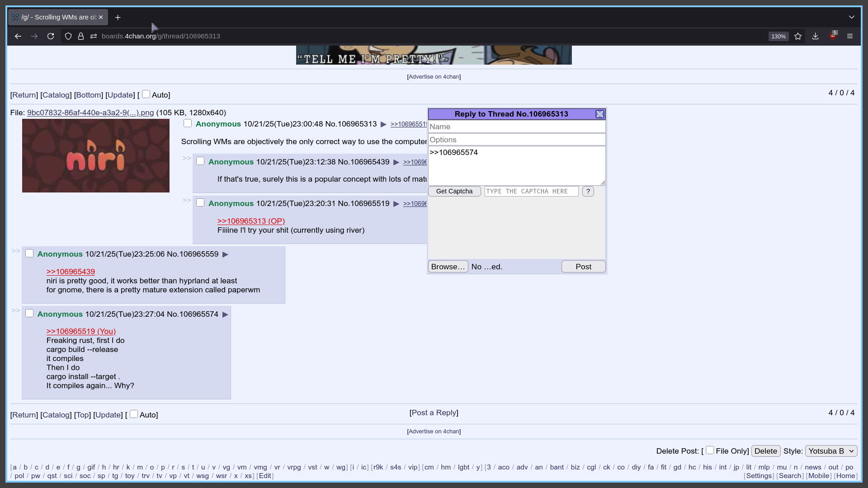The width and height of the screenshot is (868, 488).
Task: Expand post menu arrow on OP post
Action: click(x=383, y=124)
